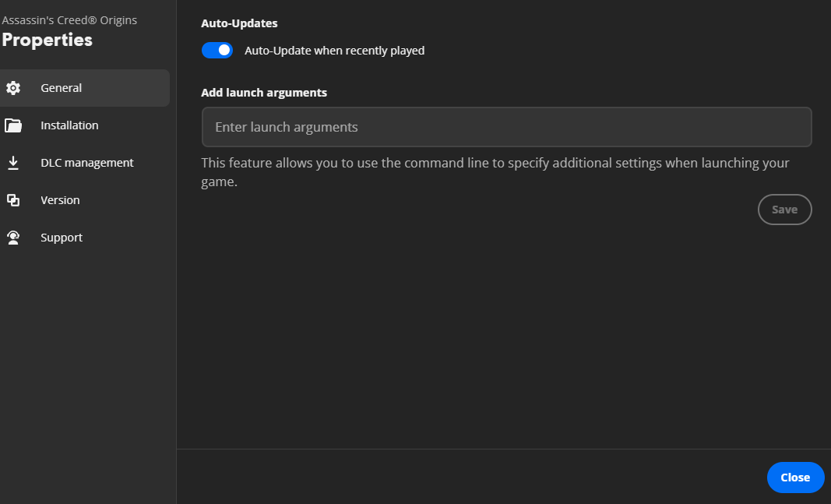Focus the launch arguments text field
831x504 pixels.
506,127
